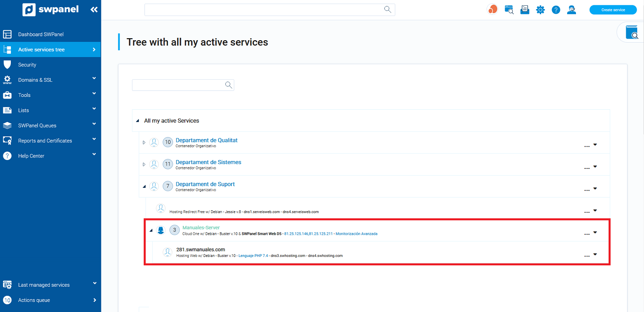Open user account icon in header
The width and height of the screenshot is (644, 312).
(x=572, y=10)
